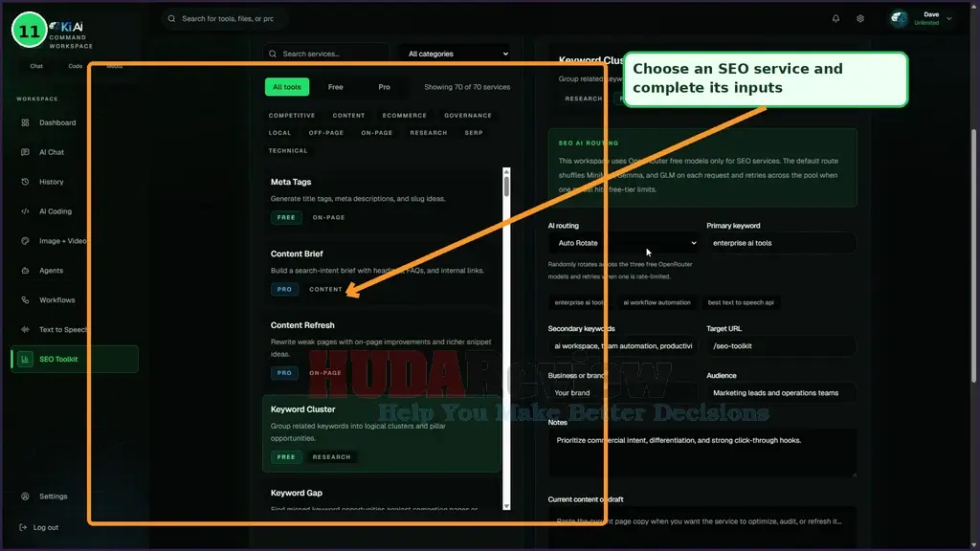Select the SEO Toolkit chart icon

[25, 360]
